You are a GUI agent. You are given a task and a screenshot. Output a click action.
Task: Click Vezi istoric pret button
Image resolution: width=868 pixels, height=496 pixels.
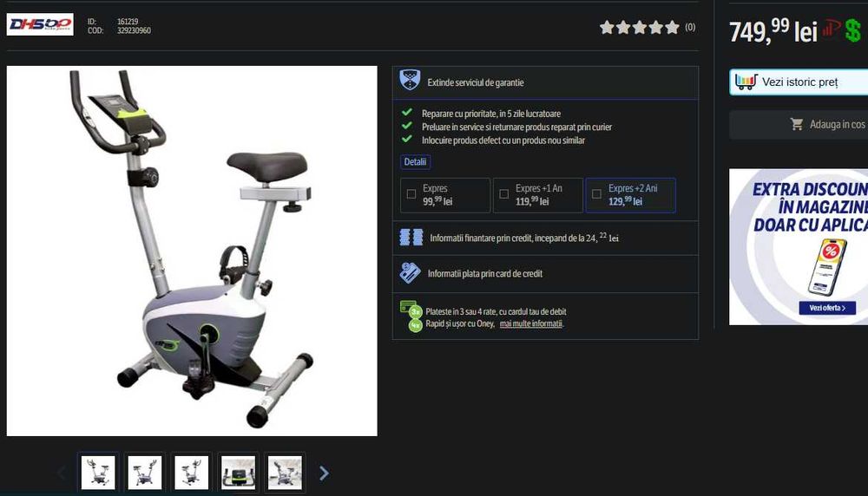coord(799,82)
